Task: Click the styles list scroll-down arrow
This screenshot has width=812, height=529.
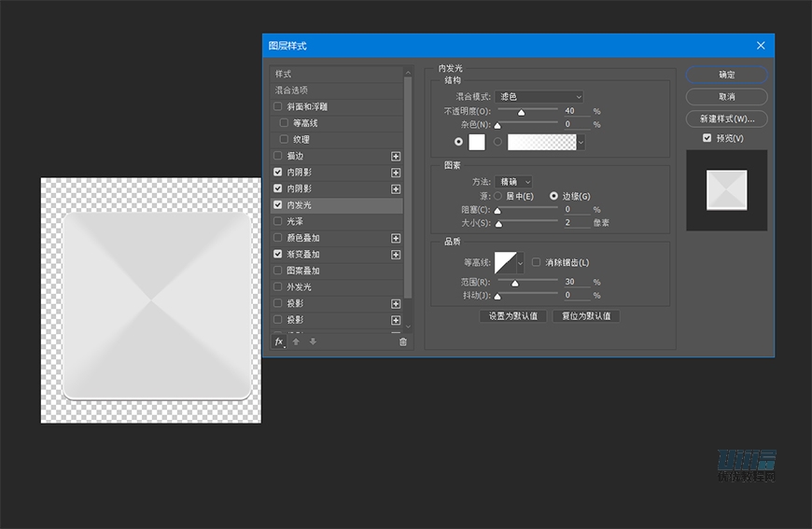Action: click(408, 327)
